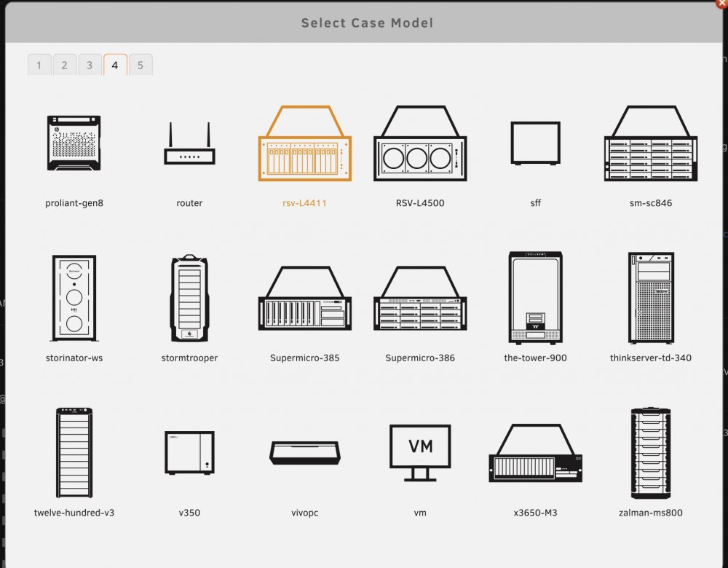The height and width of the screenshot is (568, 728).
Task: Click the "RSV-L4500" label
Action: pyautogui.click(x=420, y=203)
